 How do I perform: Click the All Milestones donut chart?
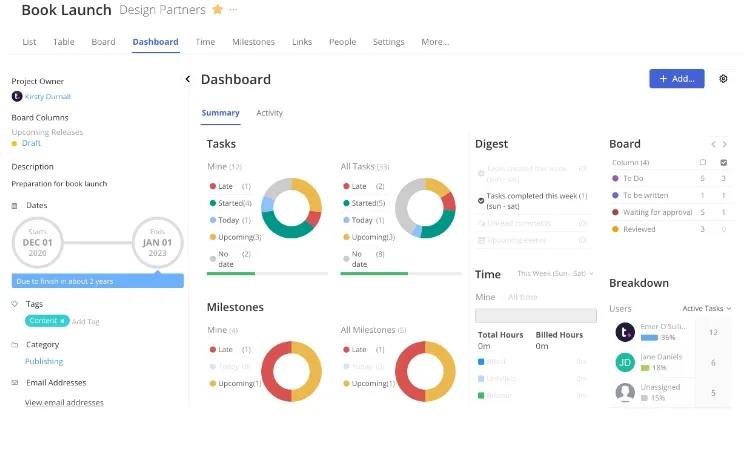[x=425, y=371]
